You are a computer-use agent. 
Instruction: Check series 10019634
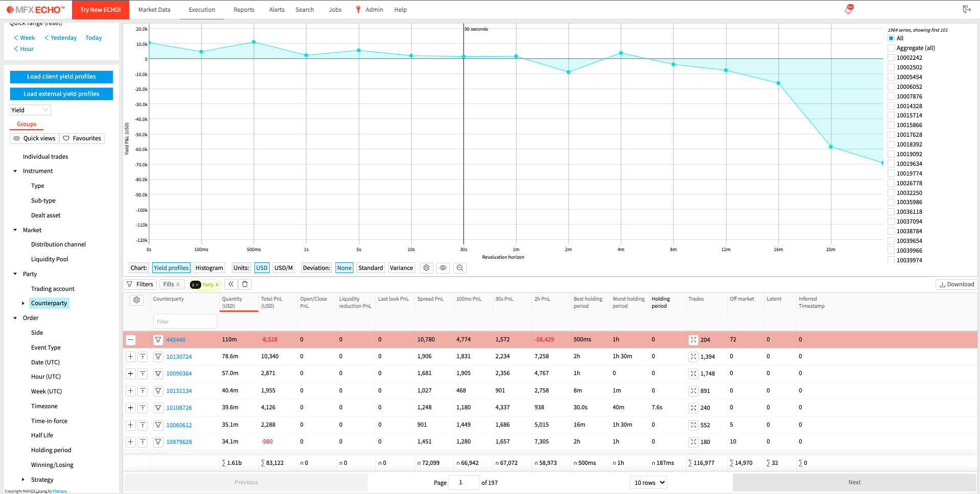click(891, 164)
